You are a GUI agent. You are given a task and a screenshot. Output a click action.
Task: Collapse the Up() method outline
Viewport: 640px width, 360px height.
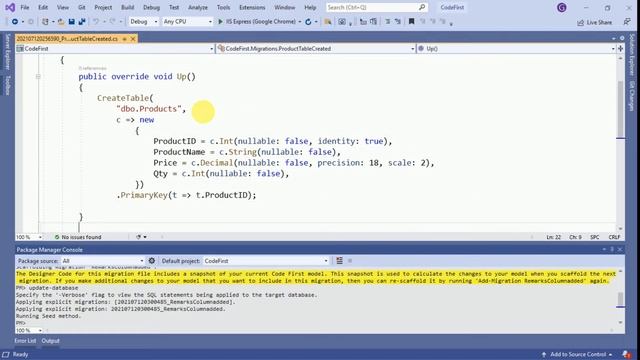pyautogui.click(x=38, y=76)
